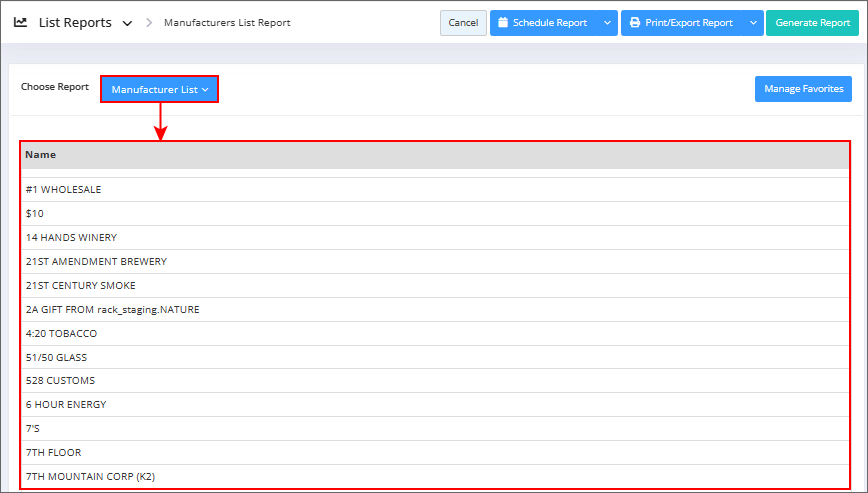Click the printer icon on Print/Export Report
The width and height of the screenshot is (868, 493).
coord(635,23)
